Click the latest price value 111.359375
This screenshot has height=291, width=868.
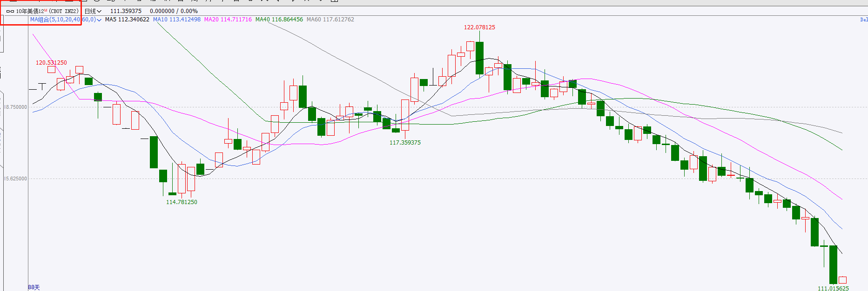click(126, 11)
